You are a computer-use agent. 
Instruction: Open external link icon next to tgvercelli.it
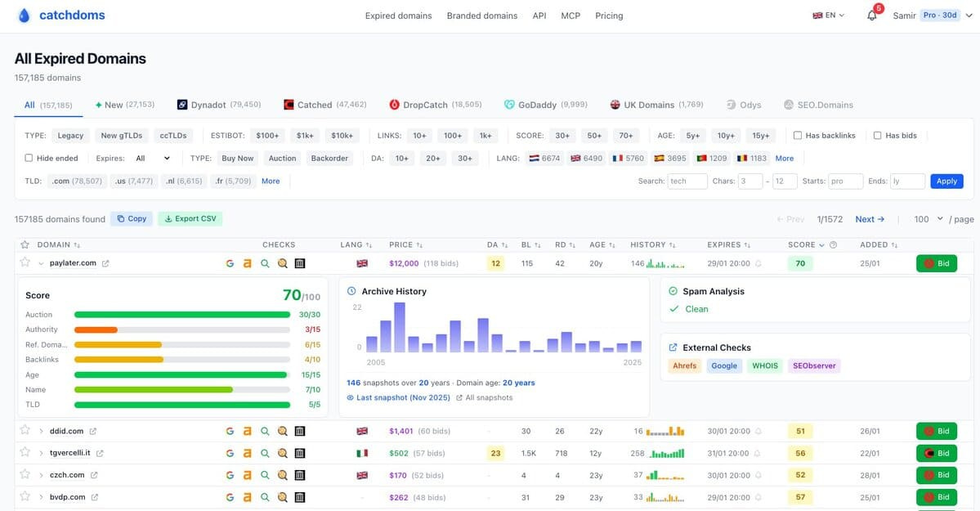coord(100,453)
